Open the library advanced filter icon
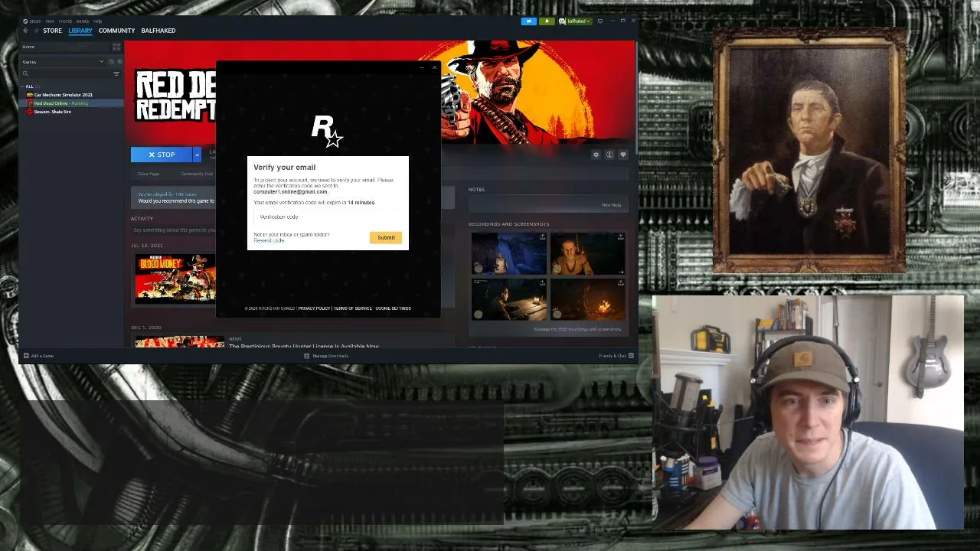This screenshot has width=980, height=551. tap(116, 73)
